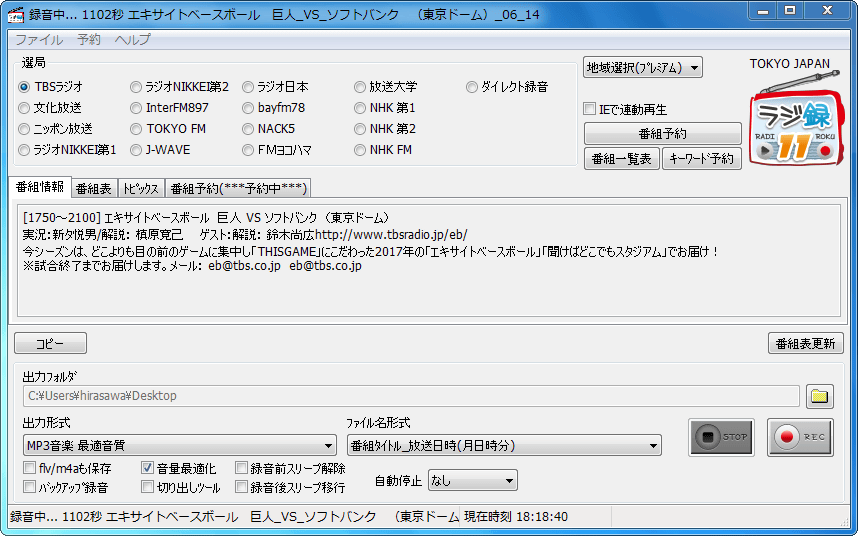Select NACK5 station
Screen dimensions: 858x536
point(269,129)
